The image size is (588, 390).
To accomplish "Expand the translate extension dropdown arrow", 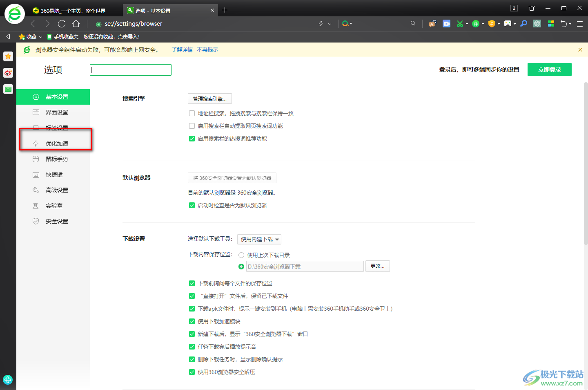I will [483, 24].
